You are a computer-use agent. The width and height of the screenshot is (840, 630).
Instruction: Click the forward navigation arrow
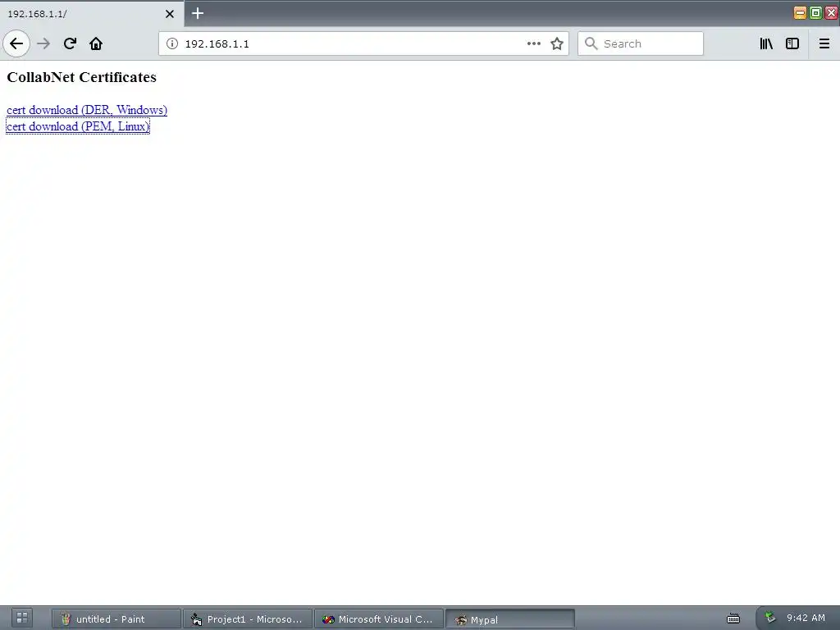click(x=43, y=43)
